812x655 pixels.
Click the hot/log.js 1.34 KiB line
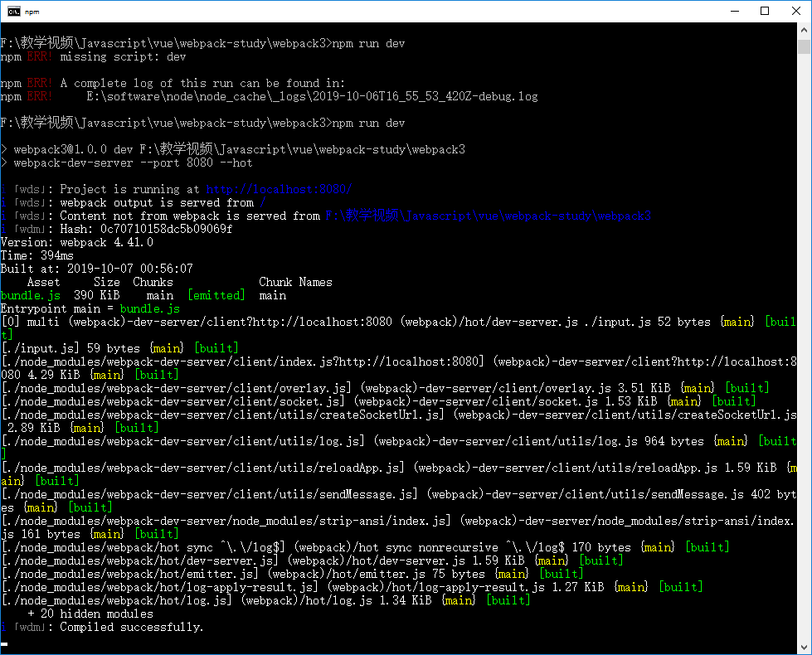[266, 600]
